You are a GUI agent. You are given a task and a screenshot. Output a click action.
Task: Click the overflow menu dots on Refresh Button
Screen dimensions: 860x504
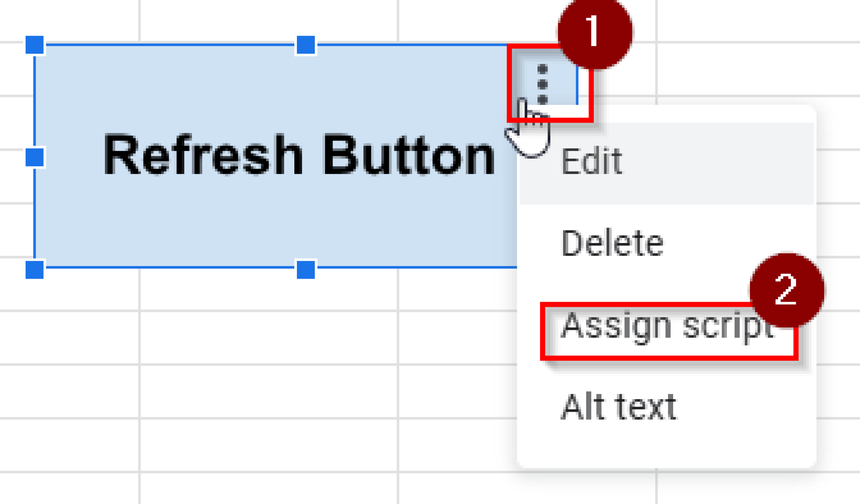pos(542,84)
